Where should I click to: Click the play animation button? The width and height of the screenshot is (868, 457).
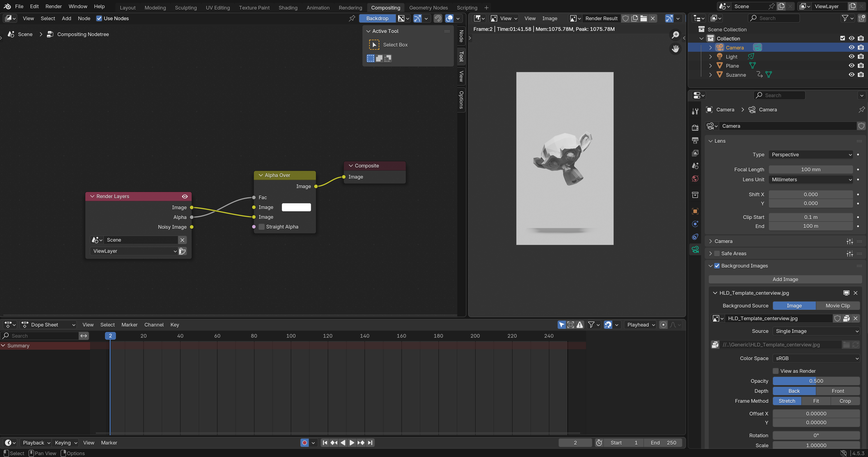coord(352,442)
